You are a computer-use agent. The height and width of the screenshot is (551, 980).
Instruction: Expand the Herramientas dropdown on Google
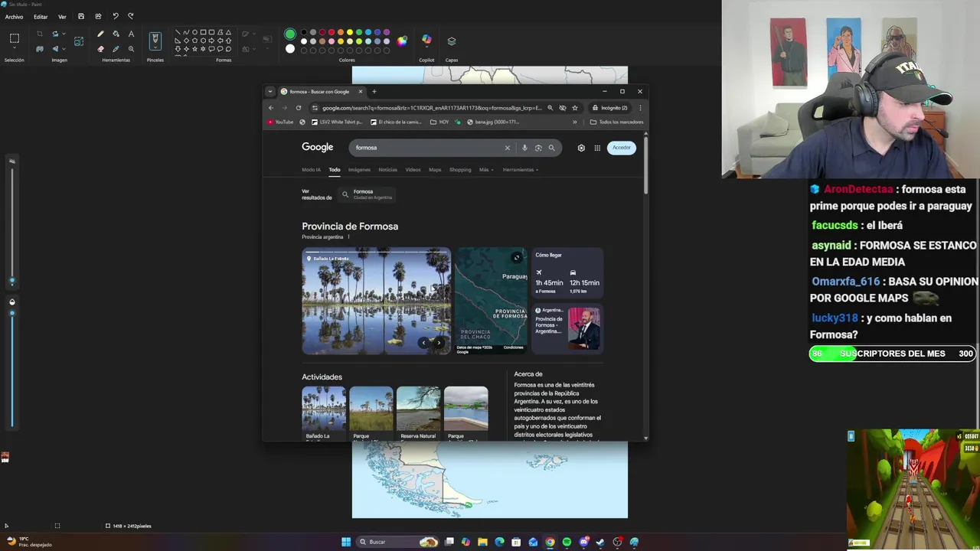[521, 170]
